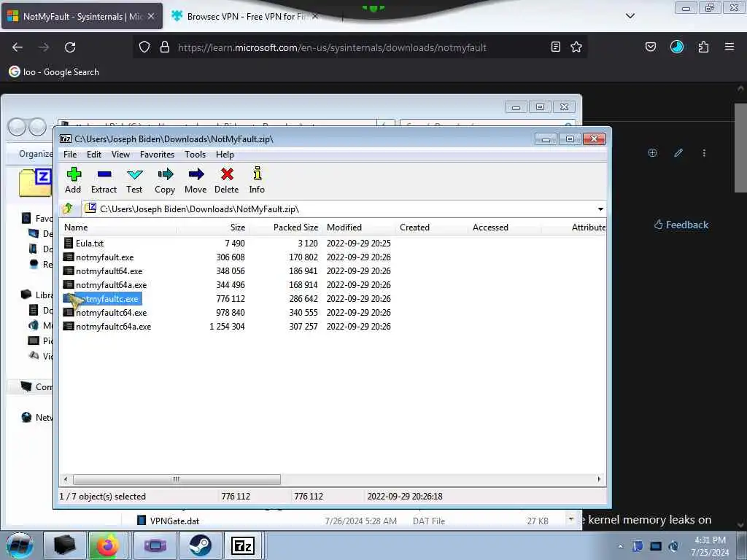
Task: Select the Eula.txt file
Action: pyautogui.click(x=84, y=244)
